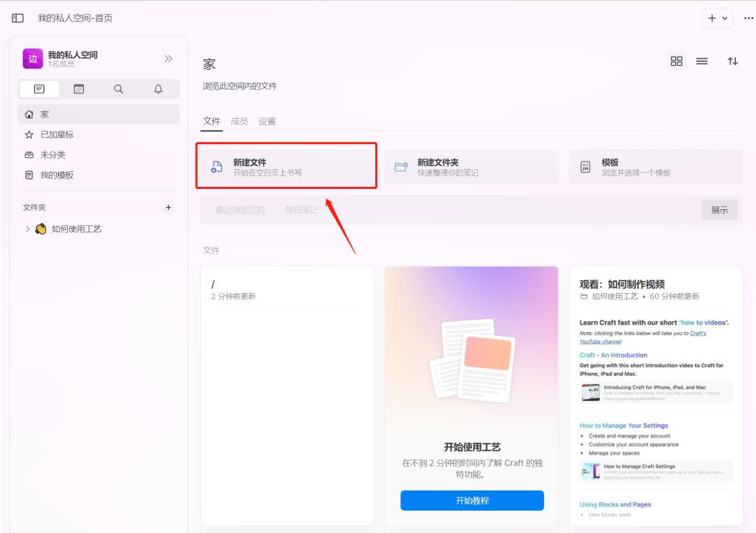Click the 展示 button
The image size is (756, 533).
point(720,210)
